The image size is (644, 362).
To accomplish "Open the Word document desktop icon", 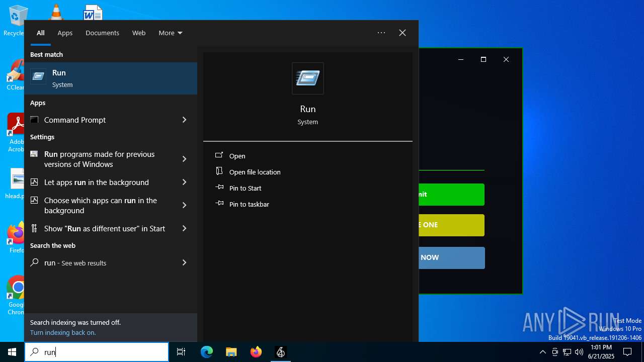I will 93,12.
